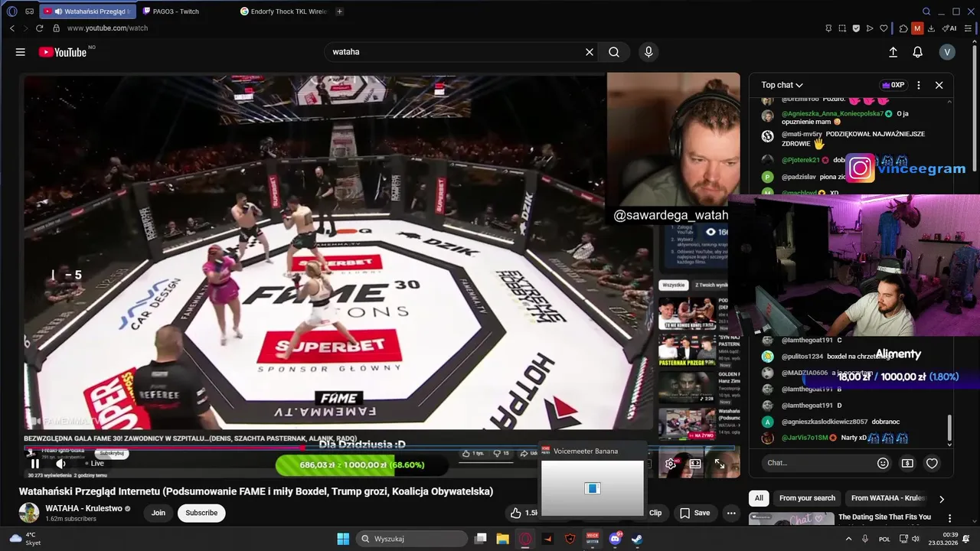Open the browser tab search magnifier
The image size is (980, 551).
click(926, 11)
